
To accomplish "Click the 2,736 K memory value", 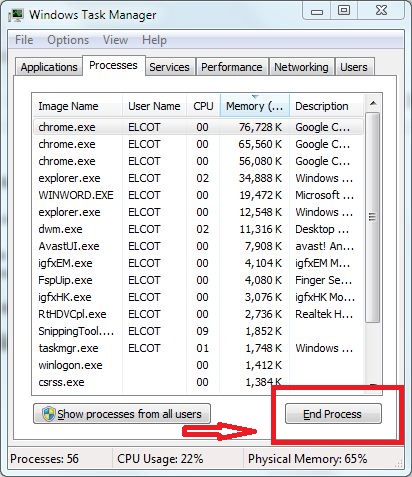I will 263,314.
